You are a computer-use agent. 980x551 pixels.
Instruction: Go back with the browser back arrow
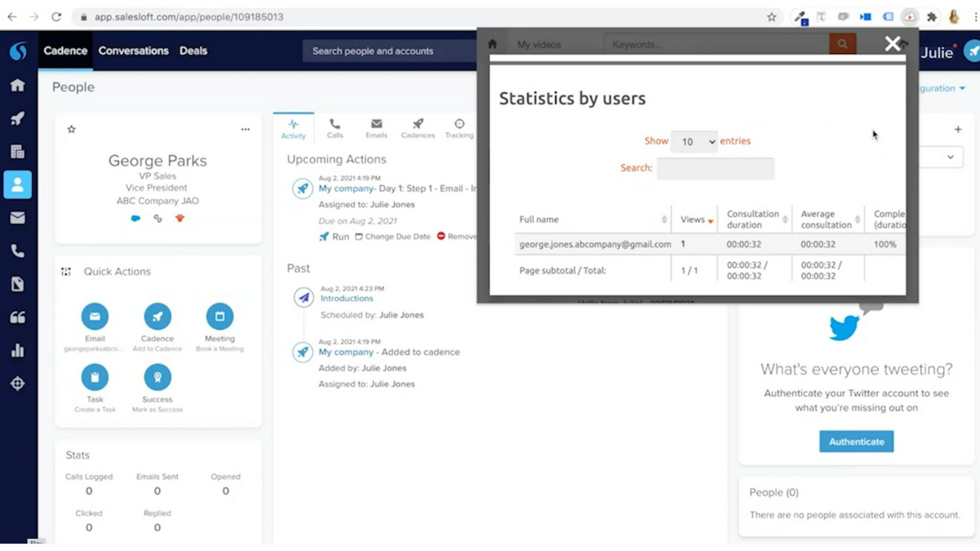(12, 16)
